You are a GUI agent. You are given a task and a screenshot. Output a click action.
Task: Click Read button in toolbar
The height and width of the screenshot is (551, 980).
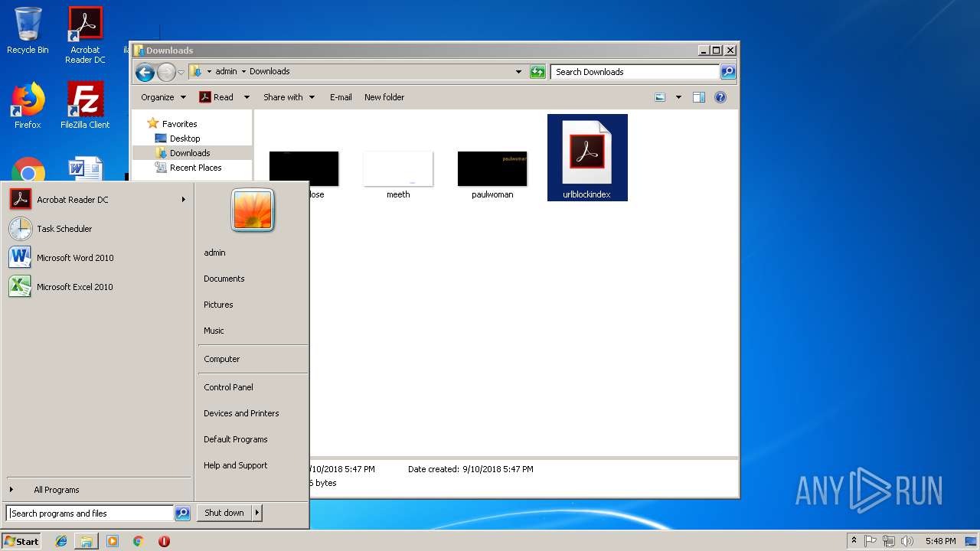(x=217, y=97)
